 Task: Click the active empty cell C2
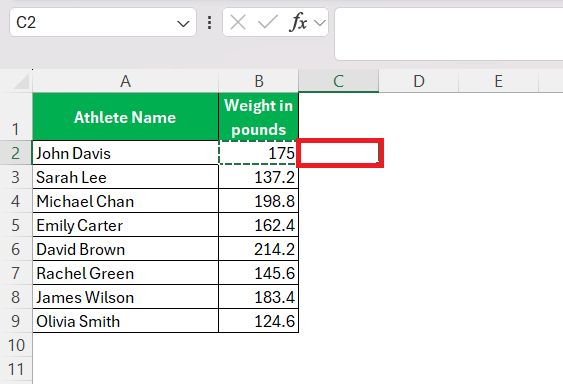[339, 153]
